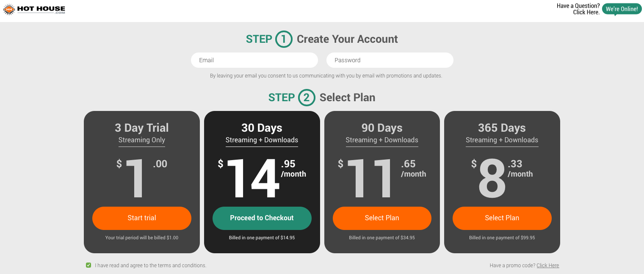
Task: Focus the Email input field
Action: pyautogui.click(x=254, y=60)
